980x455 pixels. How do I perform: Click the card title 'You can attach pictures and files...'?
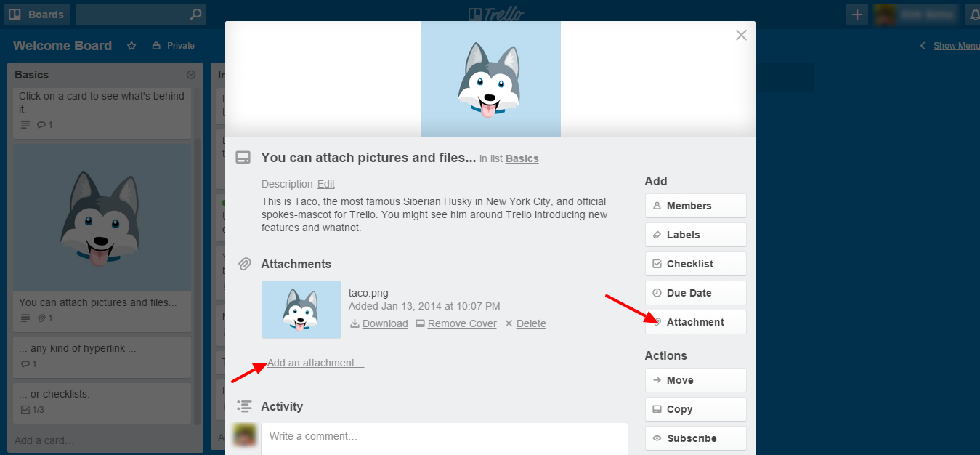point(368,158)
